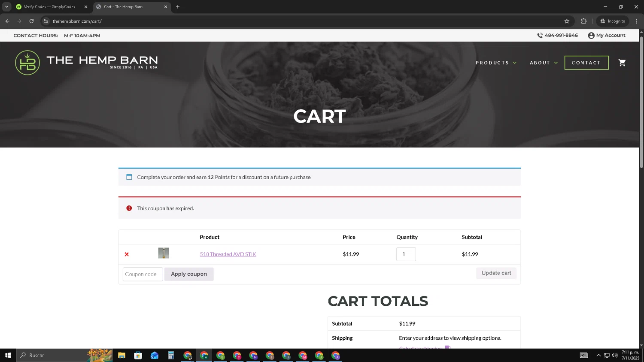Click the Windows Buscar search box
This screenshot has height=362, width=644.
(x=64, y=355)
